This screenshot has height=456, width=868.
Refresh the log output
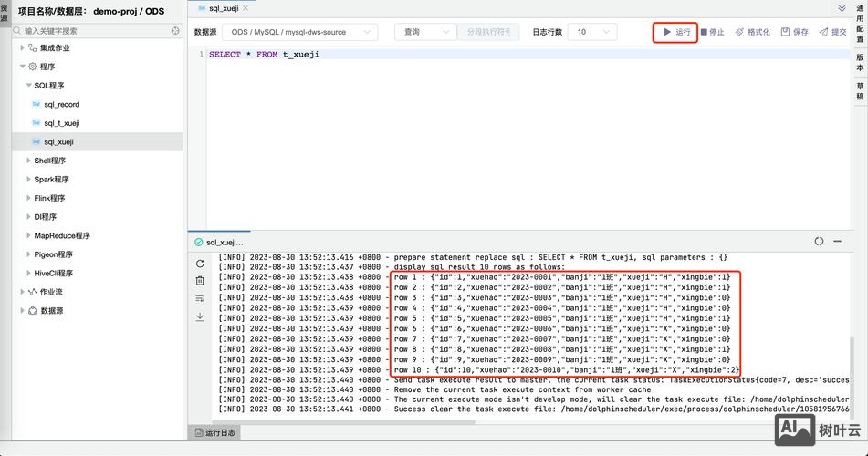pyautogui.click(x=200, y=264)
